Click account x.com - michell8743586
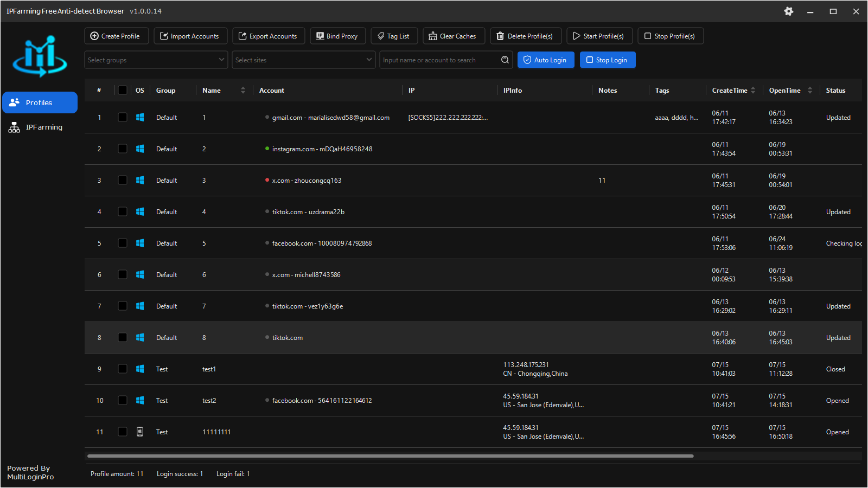The width and height of the screenshot is (868, 488). click(x=306, y=274)
